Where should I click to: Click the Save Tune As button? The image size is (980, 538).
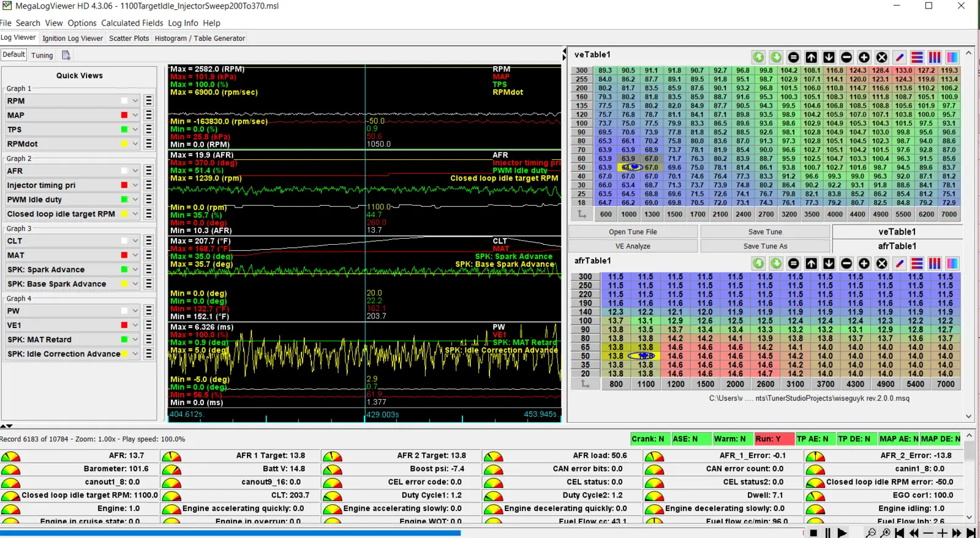[765, 246]
